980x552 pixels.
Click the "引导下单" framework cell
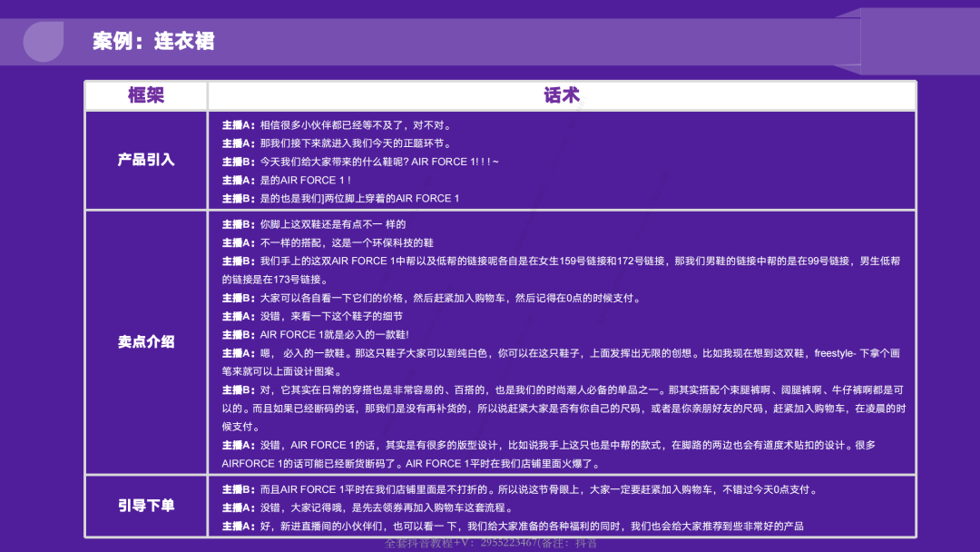pyautogui.click(x=145, y=506)
